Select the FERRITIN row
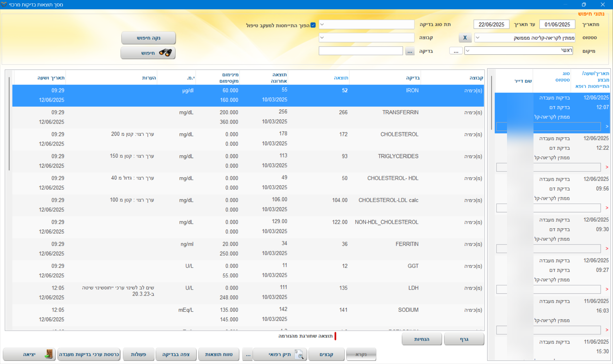613x364 pixels. [248, 249]
